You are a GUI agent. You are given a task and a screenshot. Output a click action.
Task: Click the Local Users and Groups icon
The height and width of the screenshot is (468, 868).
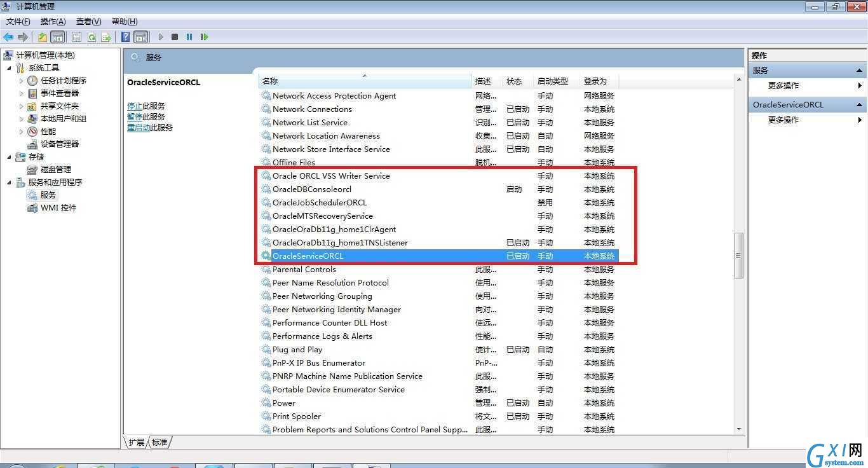(32, 118)
